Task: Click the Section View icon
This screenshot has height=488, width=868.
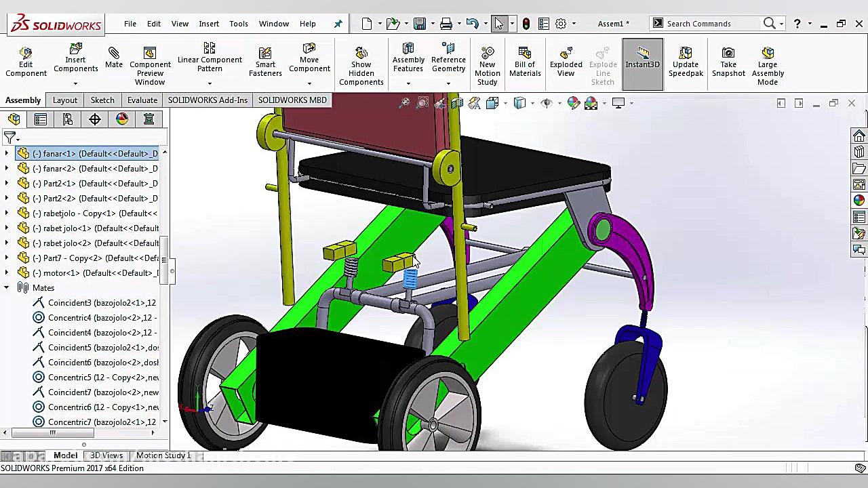Action: [457, 103]
